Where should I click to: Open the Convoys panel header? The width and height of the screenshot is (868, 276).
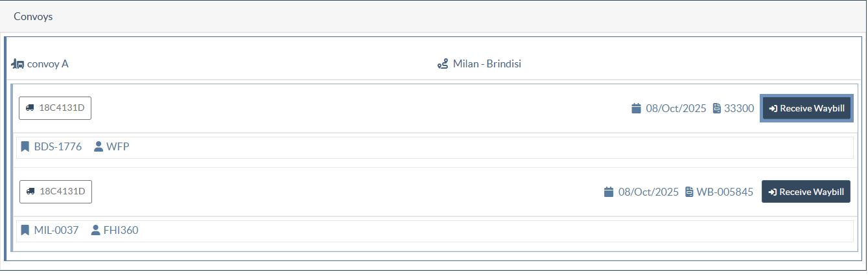click(34, 17)
